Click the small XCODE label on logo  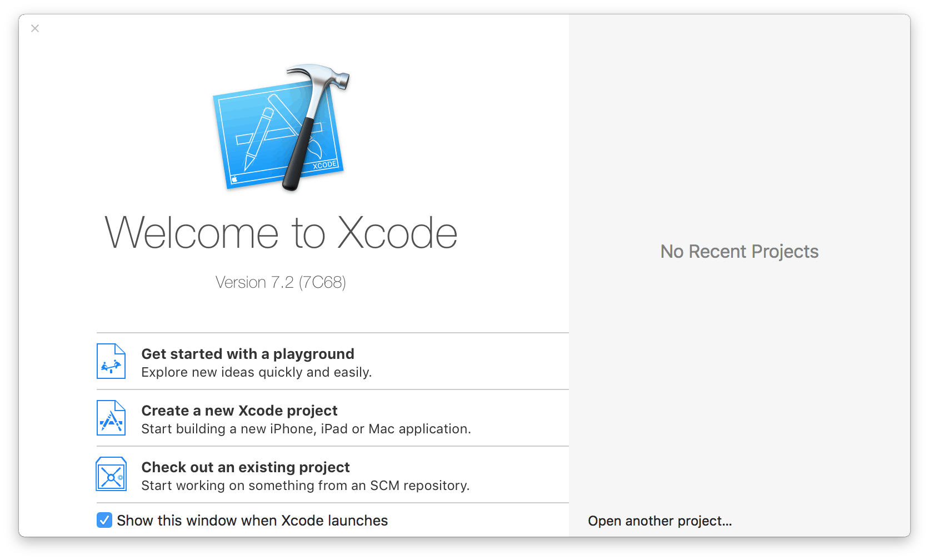click(324, 165)
